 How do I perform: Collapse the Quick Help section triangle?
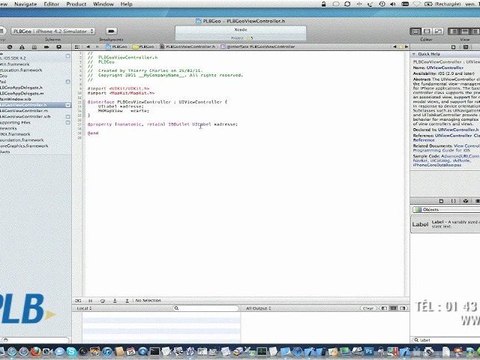pos(414,54)
